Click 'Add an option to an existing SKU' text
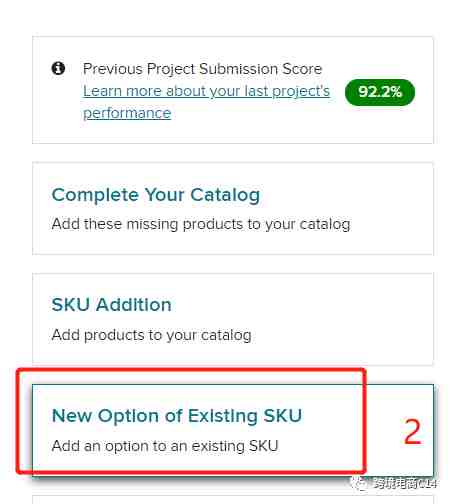451x504 pixels. click(165, 446)
